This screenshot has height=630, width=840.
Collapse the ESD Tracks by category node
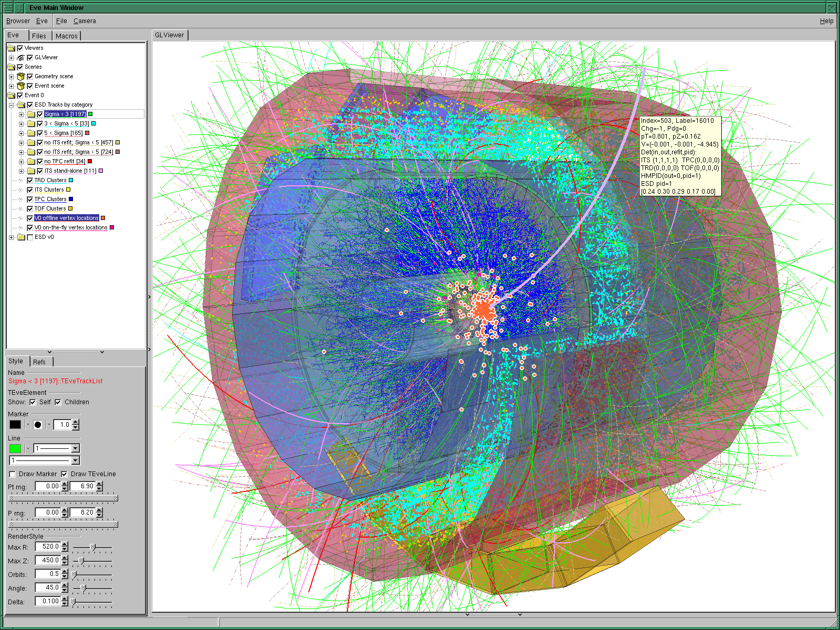[11, 105]
